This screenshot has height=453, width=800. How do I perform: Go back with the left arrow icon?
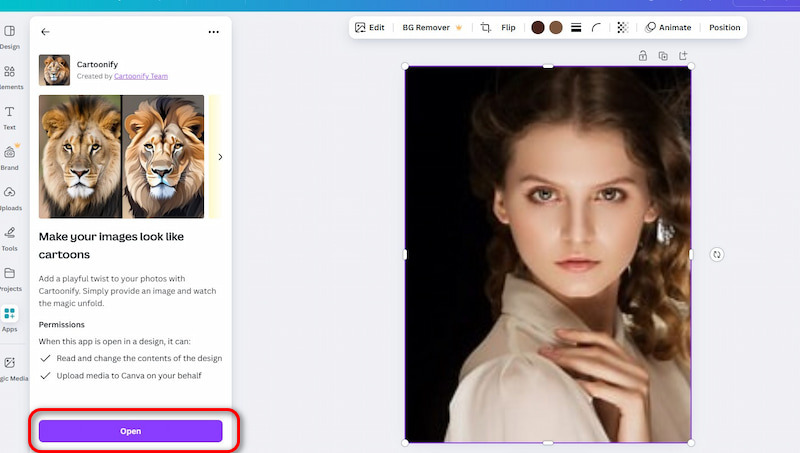(x=45, y=32)
